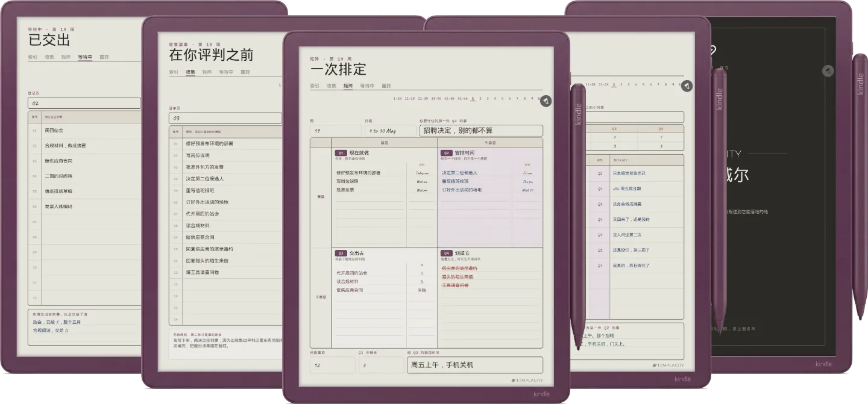This screenshot has height=404, width=868.
Task: Tap the Q3 badge beside 交出去
Action: point(341,253)
